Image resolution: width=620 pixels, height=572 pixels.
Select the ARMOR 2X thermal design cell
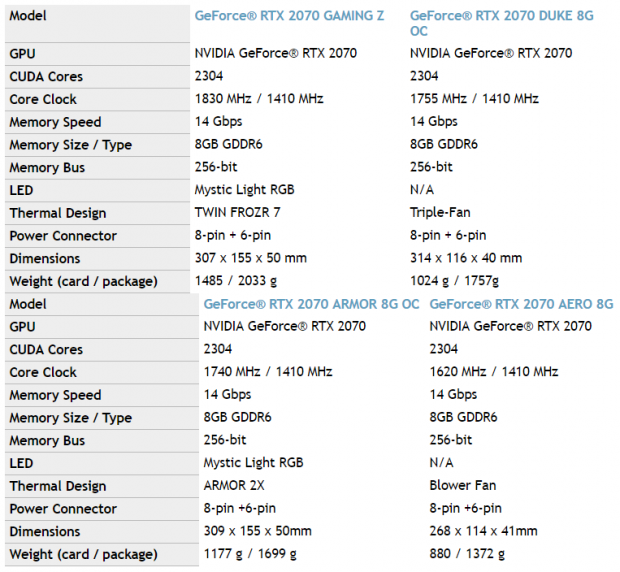coord(234,485)
